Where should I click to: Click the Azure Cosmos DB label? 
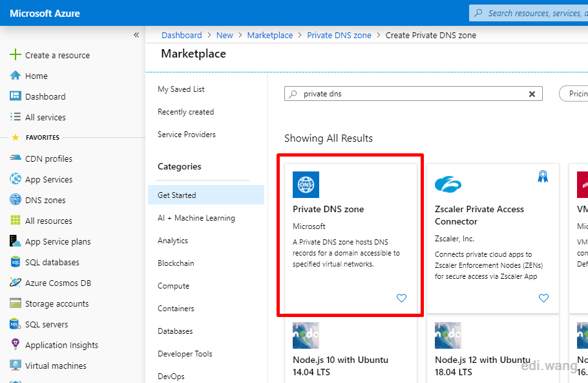[x=58, y=283]
